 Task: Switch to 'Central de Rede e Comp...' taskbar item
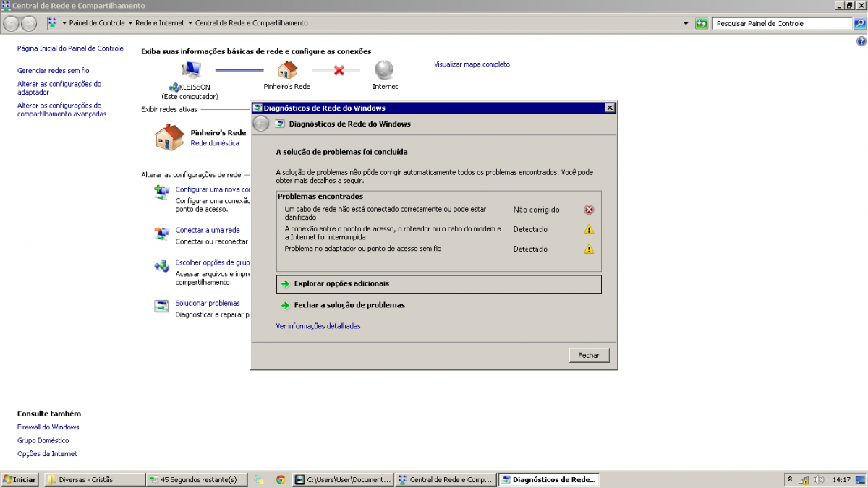(x=446, y=479)
